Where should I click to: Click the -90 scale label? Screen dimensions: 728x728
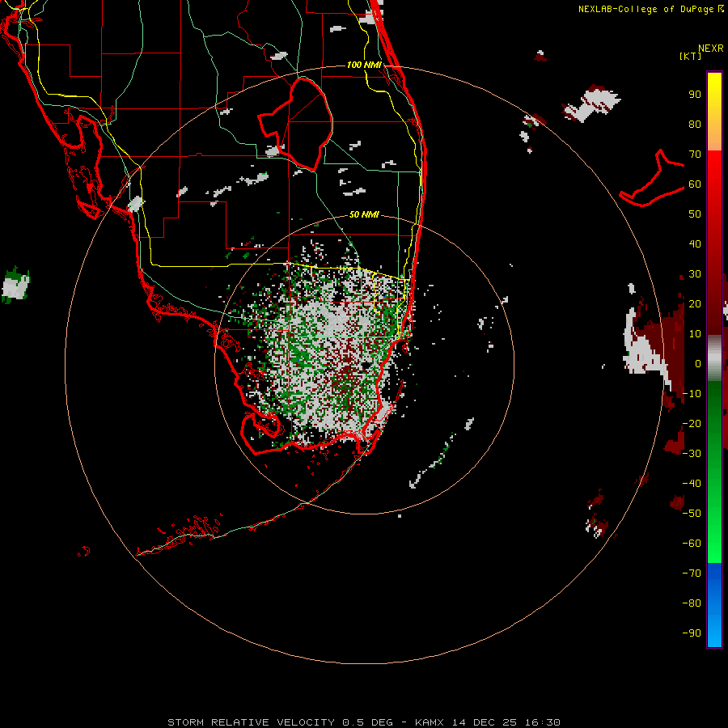point(692,633)
